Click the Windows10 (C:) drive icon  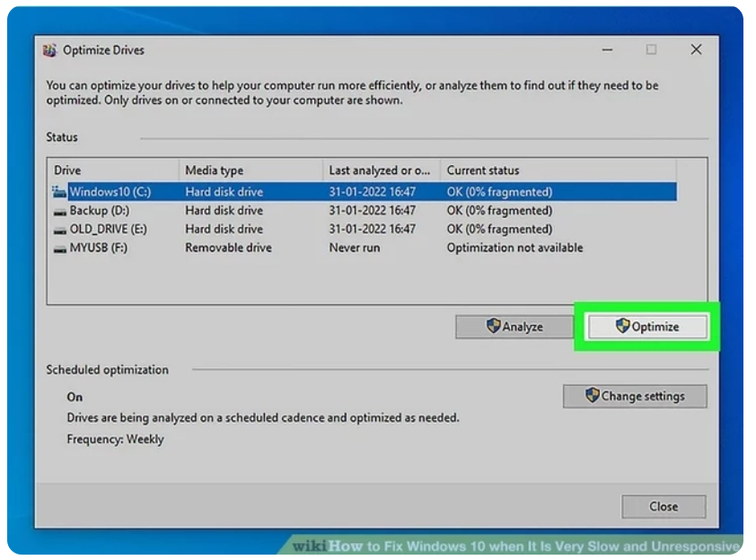coord(59,191)
